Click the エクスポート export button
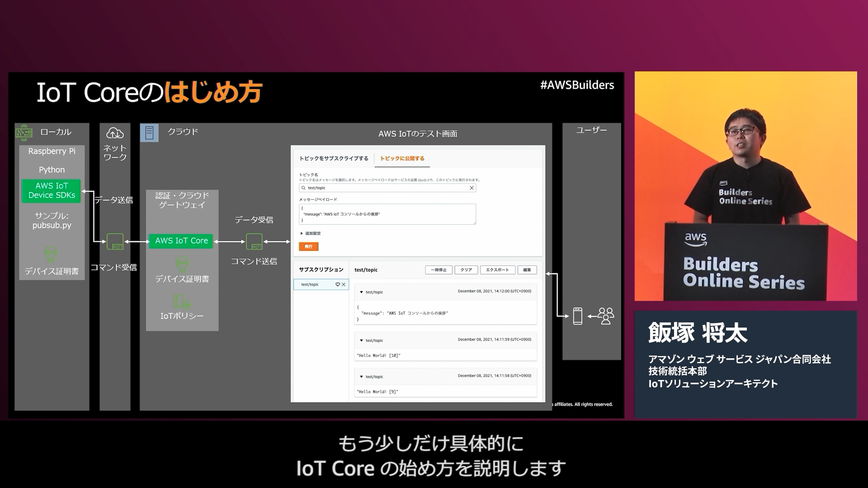This screenshot has height=488, width=868. pos(497,270)
